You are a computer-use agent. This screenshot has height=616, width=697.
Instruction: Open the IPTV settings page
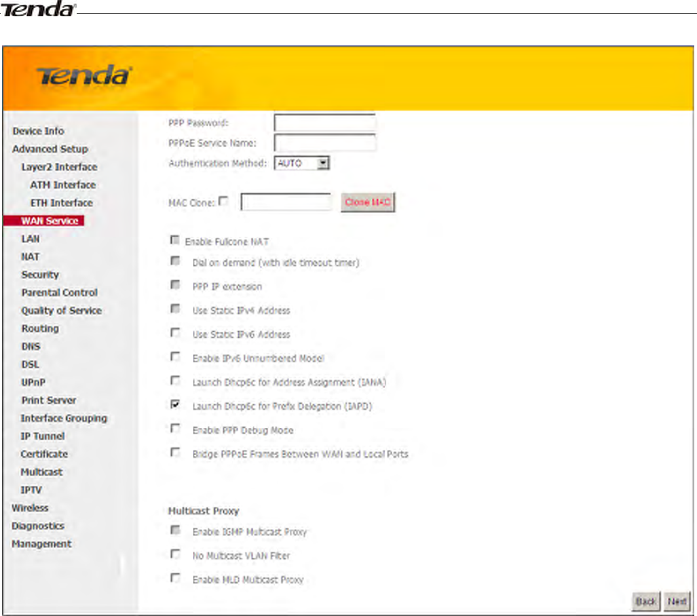31,490
